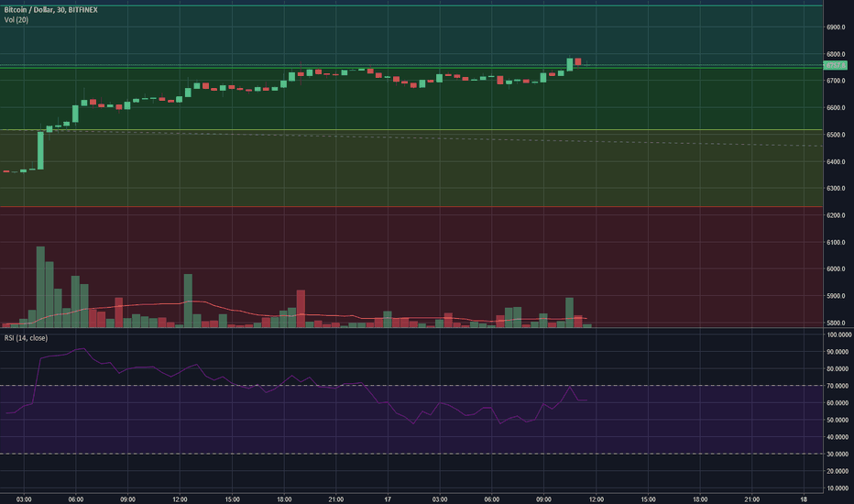Screen dimensions: 854x504
Task: Click the 6300.0 price axis label
Action: click(836, 189)
